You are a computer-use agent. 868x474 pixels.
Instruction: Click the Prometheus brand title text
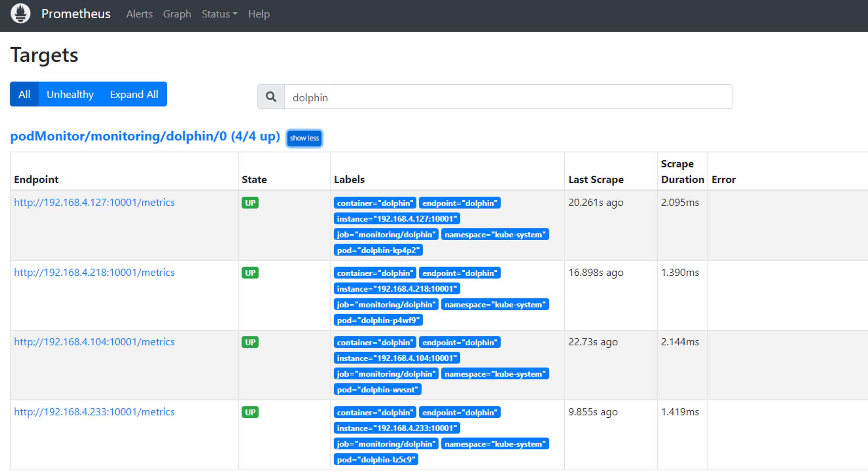click(x=76, y=14)
